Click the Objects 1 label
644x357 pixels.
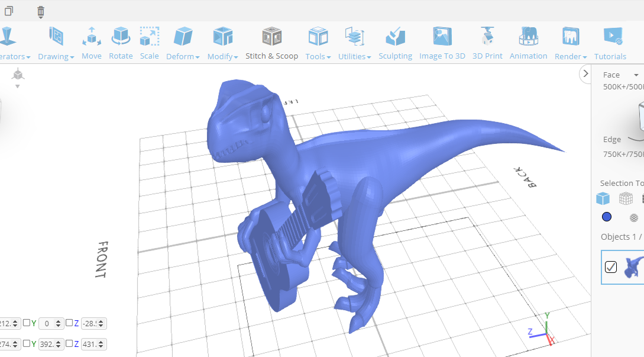tap(621, 237)
